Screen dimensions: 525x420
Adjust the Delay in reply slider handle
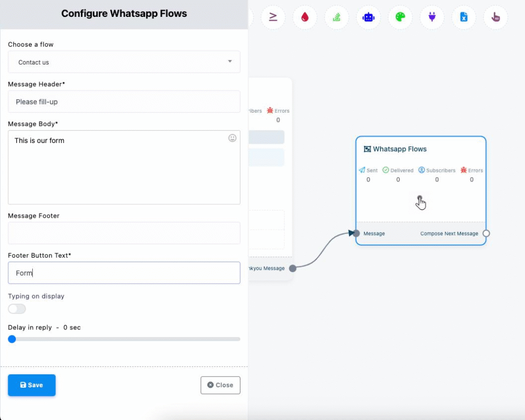(12, 339)
